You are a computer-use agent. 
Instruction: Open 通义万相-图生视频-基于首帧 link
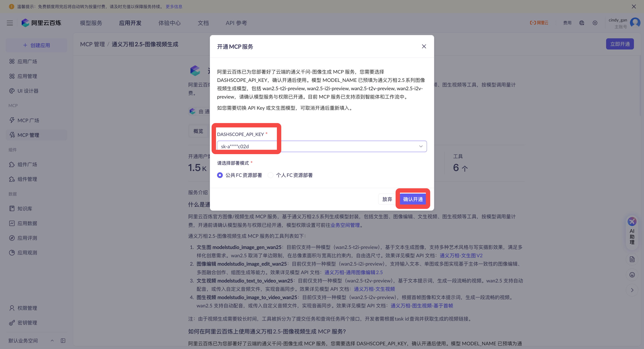422,306
